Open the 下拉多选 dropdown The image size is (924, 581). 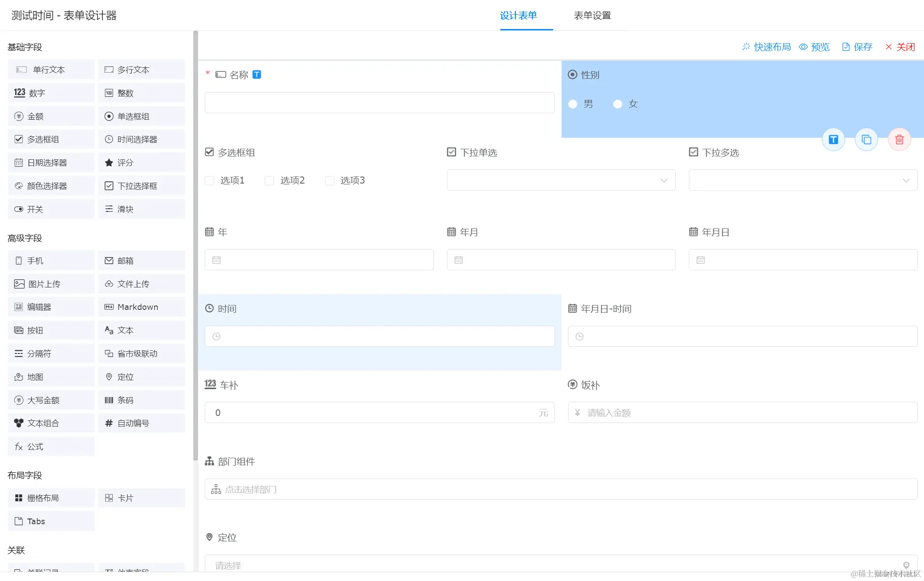pyautogui.click(x=802, y=180)
